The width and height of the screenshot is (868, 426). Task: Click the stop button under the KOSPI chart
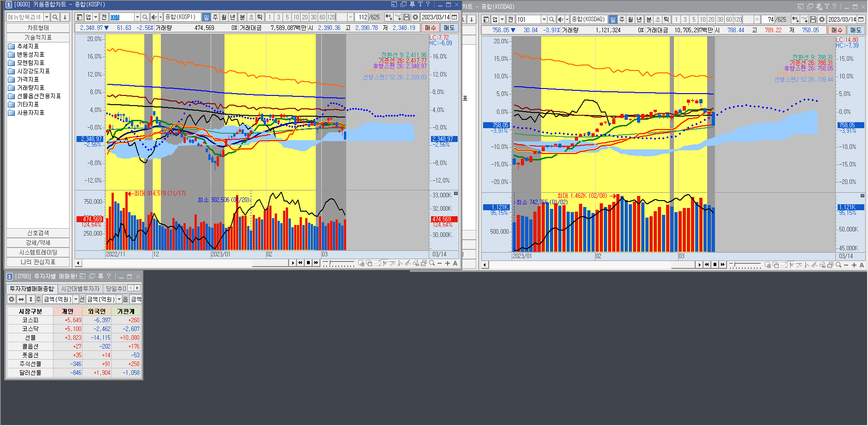pos(308,263)
